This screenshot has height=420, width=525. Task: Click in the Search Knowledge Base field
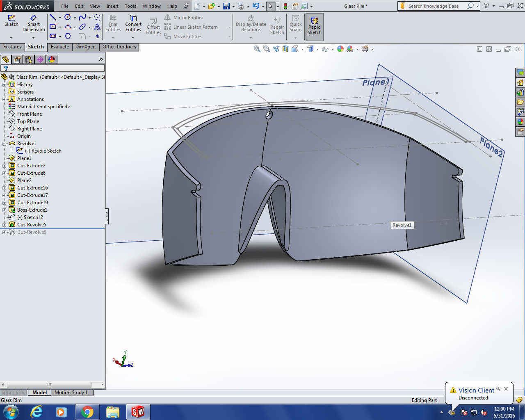point(433,6)
